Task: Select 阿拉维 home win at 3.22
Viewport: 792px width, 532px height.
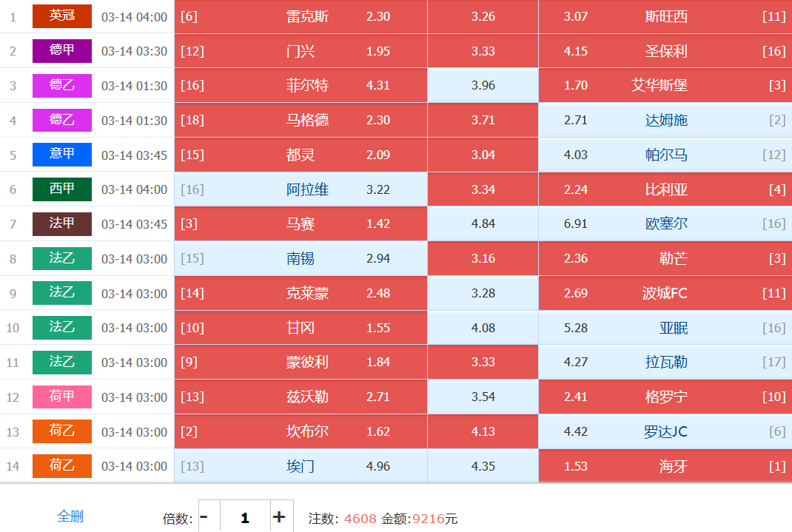Action: point(301,189)
